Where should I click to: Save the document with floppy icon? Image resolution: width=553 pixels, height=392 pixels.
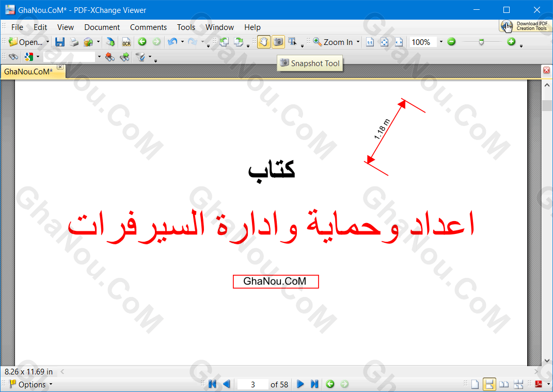tap(60, 42)
